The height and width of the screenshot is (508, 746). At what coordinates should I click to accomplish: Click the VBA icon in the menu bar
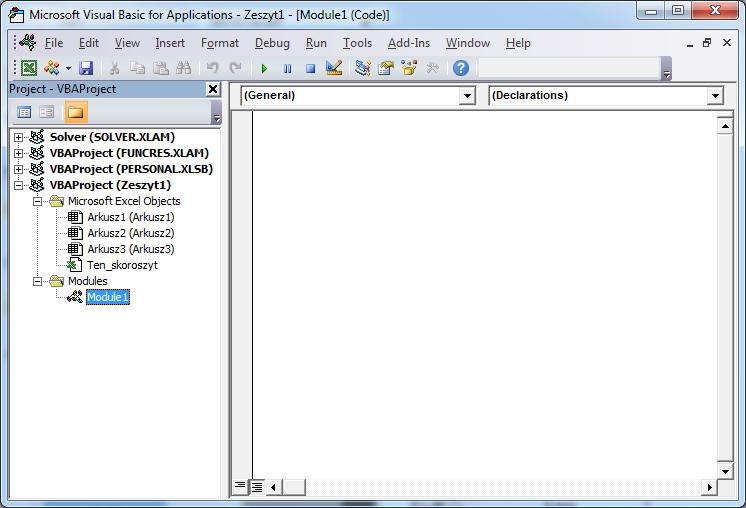click(28, 43)
